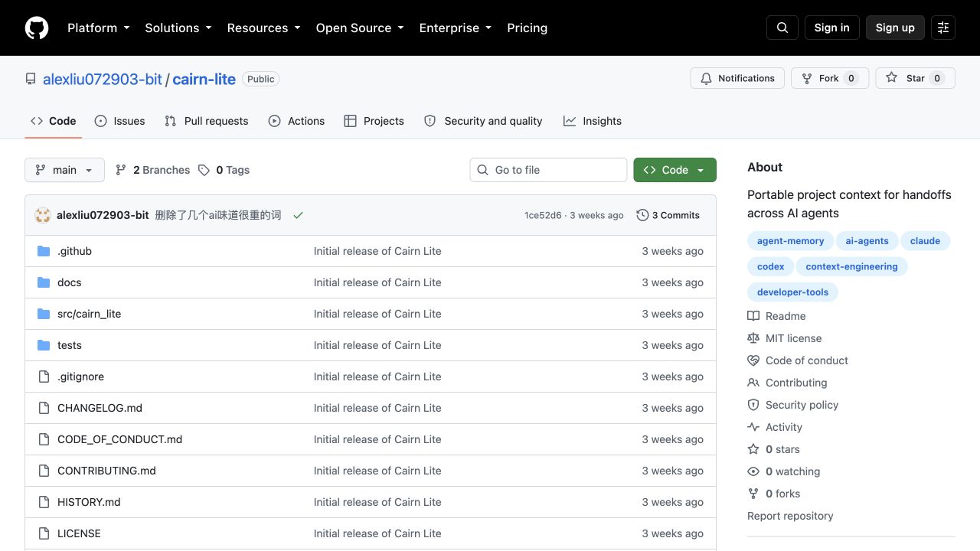
Task: Star the repository with Star button
Action: [915, 78]
